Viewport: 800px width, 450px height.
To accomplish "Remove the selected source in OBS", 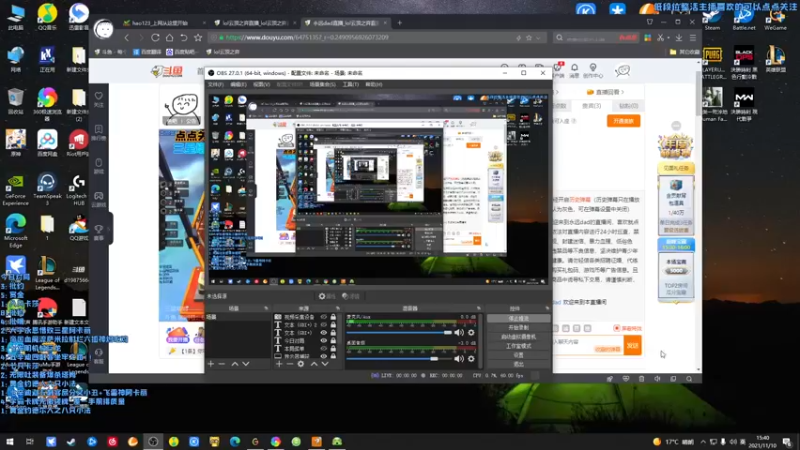I will coord(290,364).
